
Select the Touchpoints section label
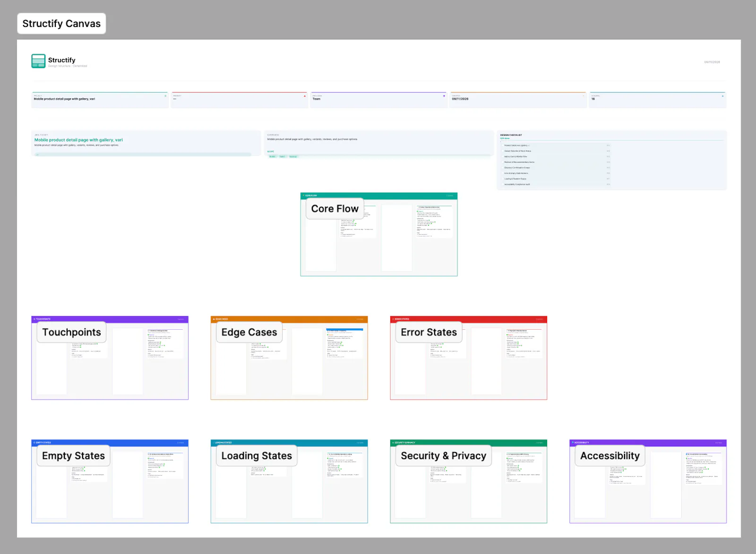tap(71, 332)
